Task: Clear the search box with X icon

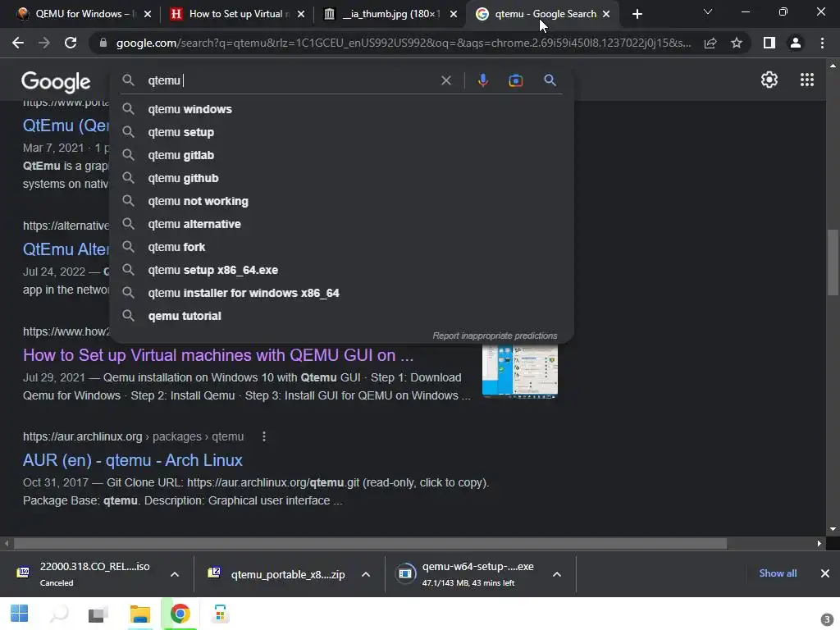Action: pyautogui.click(x=445, y=80)
